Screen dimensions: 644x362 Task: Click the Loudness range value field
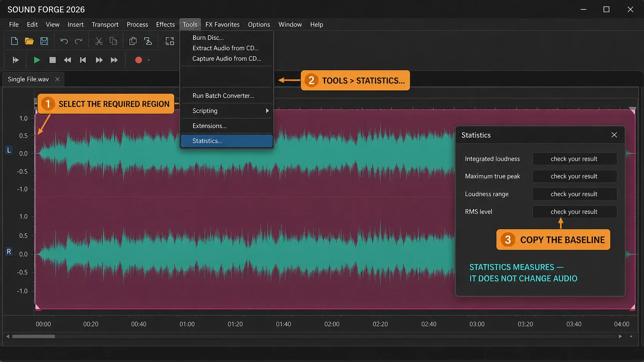(x=574, y=194)
